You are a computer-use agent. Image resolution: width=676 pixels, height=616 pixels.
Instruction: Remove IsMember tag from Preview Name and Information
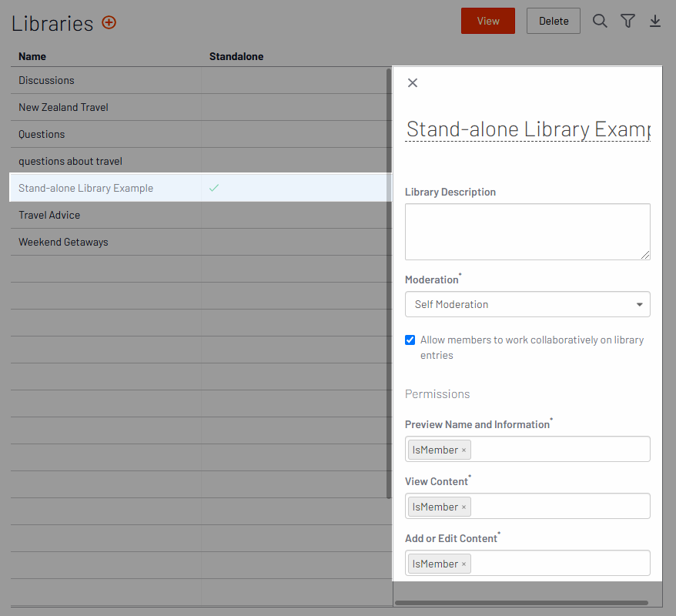[x=463, y=450]
